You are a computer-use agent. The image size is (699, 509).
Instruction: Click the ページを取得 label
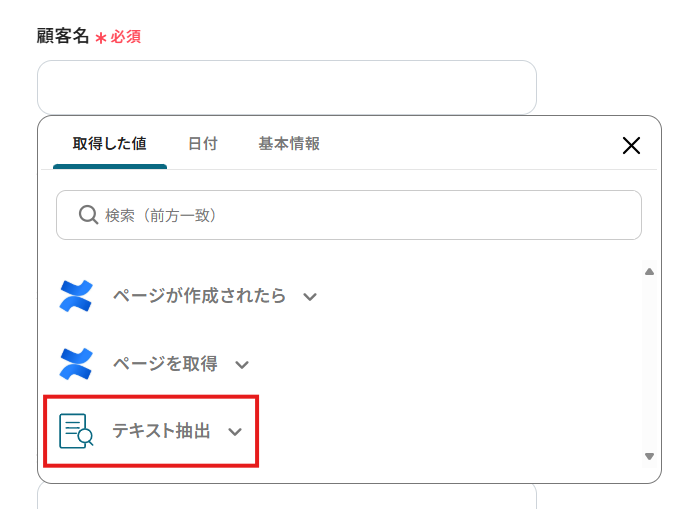coord(164,364)
